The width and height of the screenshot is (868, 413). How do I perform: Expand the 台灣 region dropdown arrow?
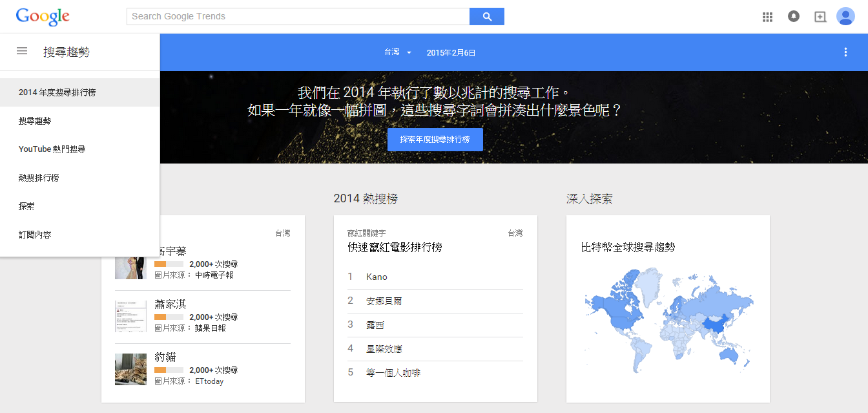(409, 53)
